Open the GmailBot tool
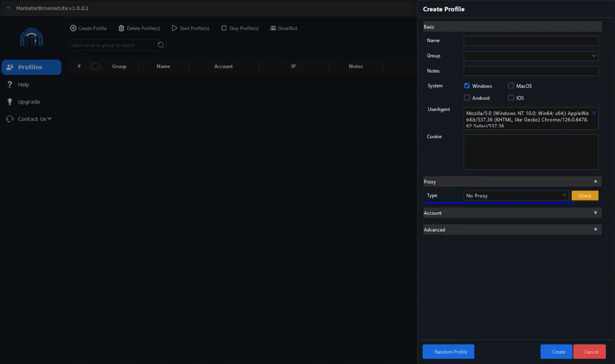Screen dimensions: 615x364 click(x=284, y=28)
